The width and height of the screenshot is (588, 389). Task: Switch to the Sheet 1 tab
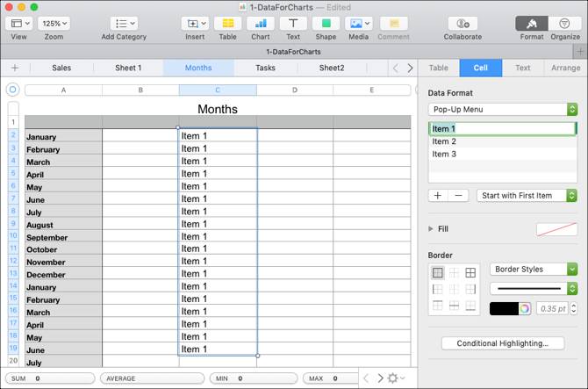128,68
